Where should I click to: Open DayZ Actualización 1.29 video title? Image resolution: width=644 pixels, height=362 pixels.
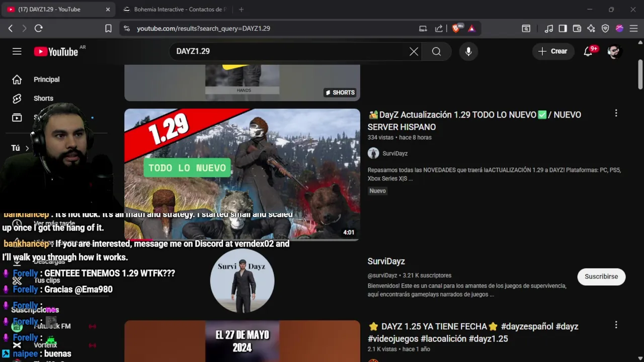(474, 121)
